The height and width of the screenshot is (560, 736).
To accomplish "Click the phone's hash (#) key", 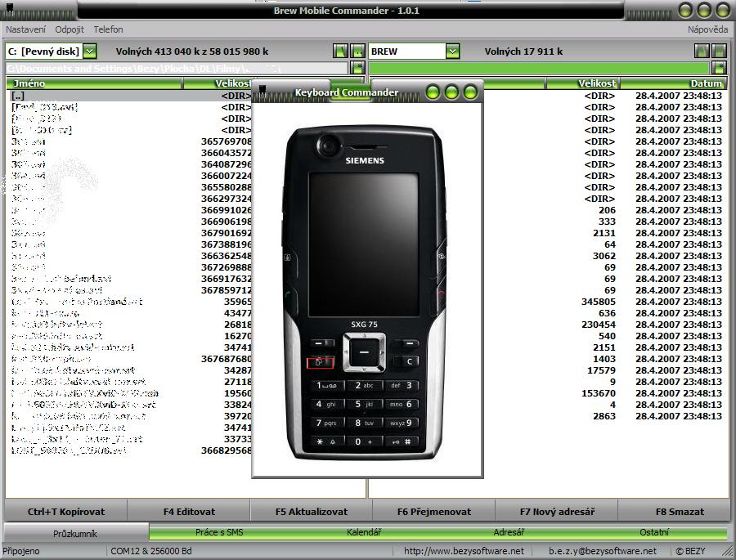I will point(402,441).
